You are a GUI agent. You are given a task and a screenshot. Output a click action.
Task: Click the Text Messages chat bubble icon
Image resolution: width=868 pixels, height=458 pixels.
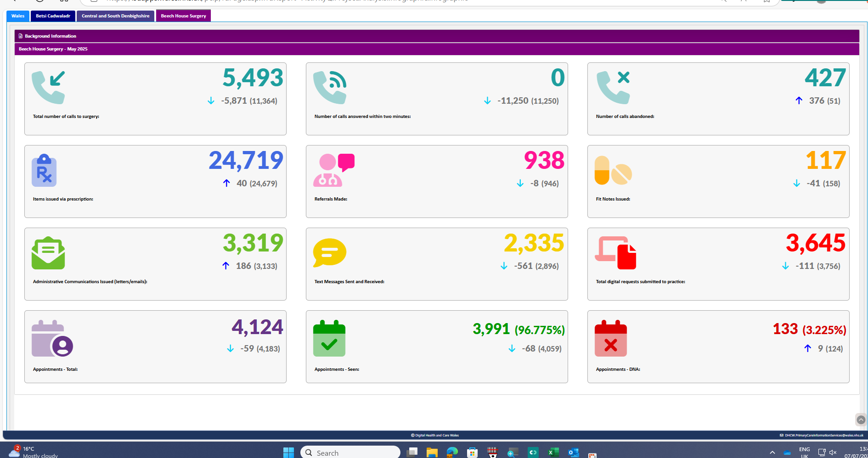click(329, 252)
